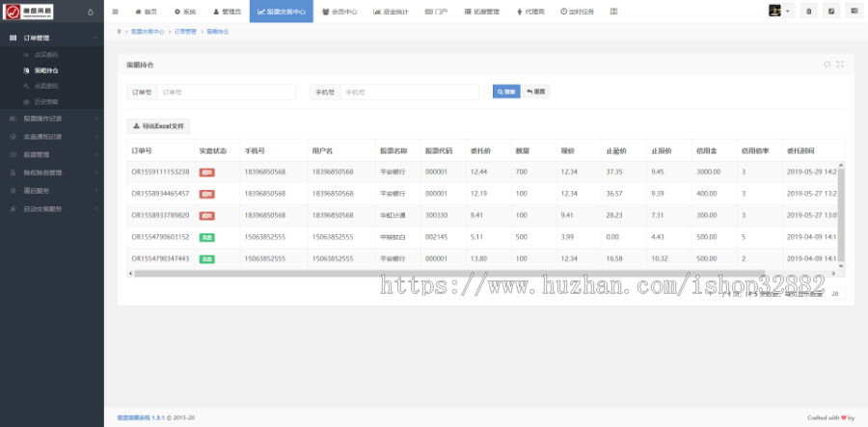Open the 会员中心 tab

339,12
